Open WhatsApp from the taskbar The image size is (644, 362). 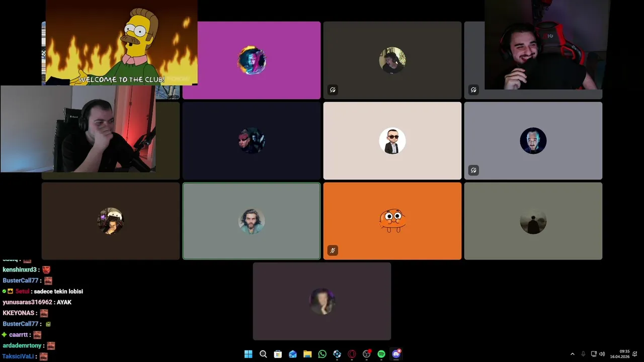pyautogui.click(x=323, y=354)
